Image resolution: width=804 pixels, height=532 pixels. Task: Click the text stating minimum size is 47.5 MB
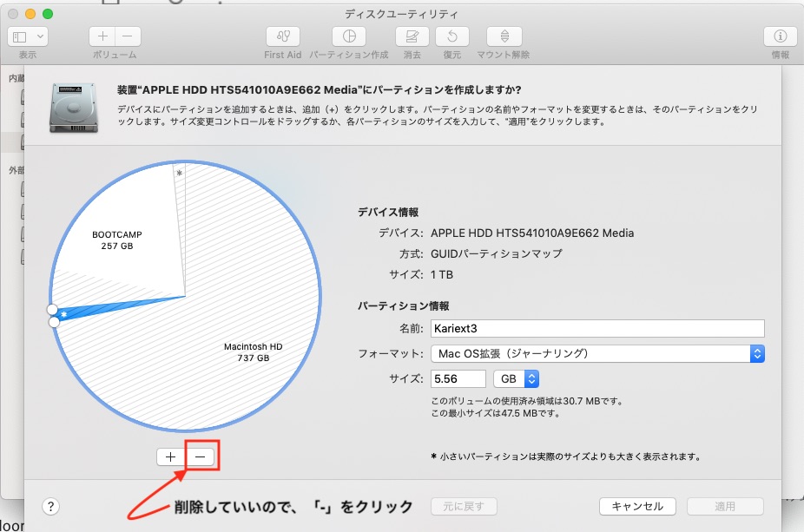495,413
